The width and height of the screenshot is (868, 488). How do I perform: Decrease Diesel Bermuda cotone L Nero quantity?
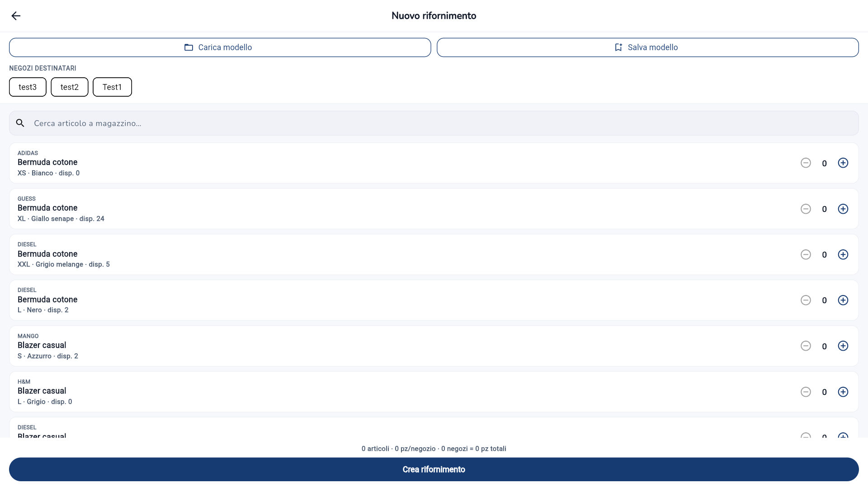[x=806, y=300]
